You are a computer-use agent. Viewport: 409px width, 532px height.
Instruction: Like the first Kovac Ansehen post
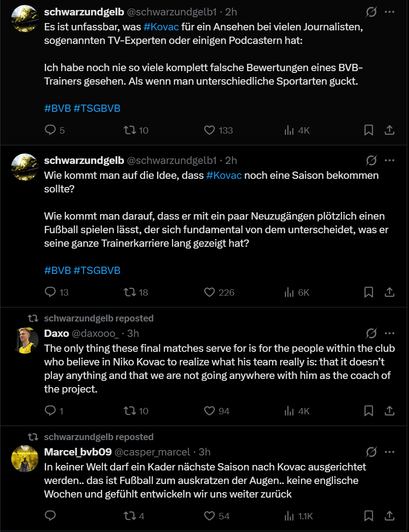[x=209, y=130]
